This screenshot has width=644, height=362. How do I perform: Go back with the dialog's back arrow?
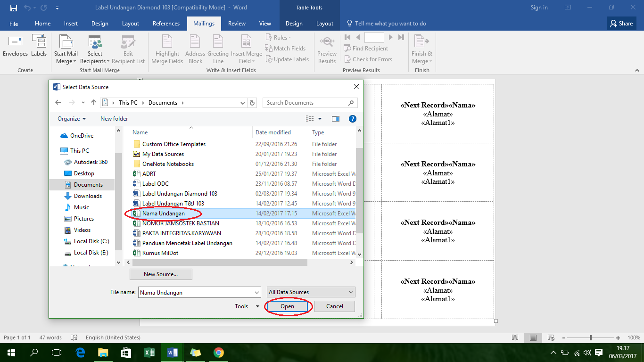[x=58, y=103]
